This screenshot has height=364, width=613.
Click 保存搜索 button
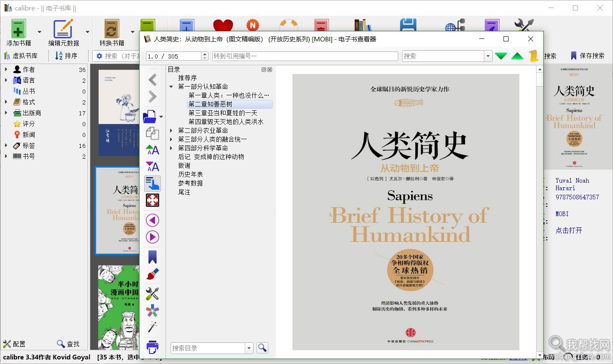coord(588,56)
